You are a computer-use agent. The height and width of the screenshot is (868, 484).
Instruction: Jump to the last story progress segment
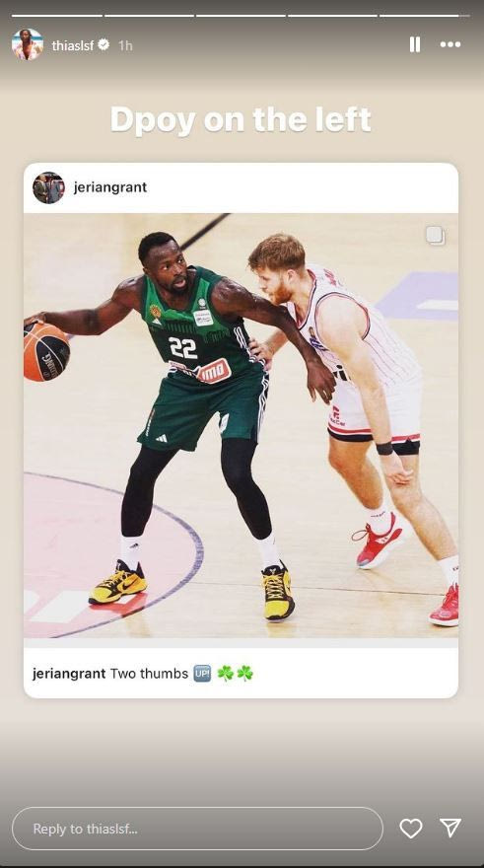pyautogui.click(x=425, y=16)
